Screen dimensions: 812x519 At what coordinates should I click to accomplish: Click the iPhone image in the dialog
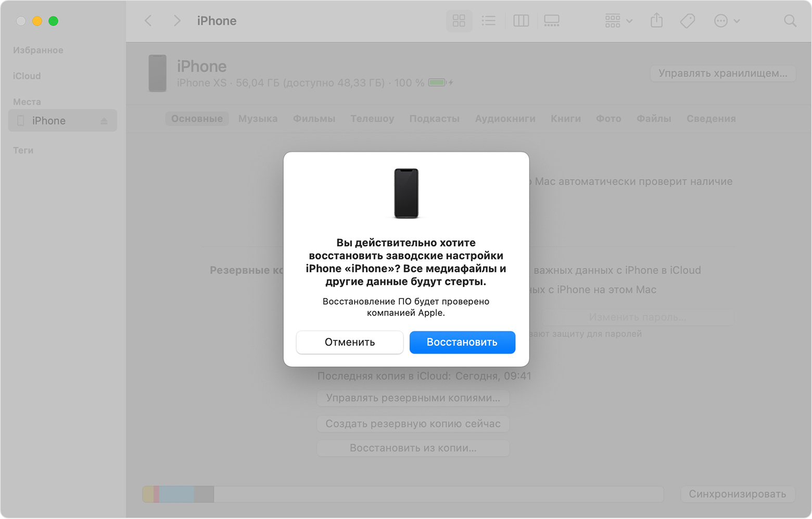click(407, 193)
